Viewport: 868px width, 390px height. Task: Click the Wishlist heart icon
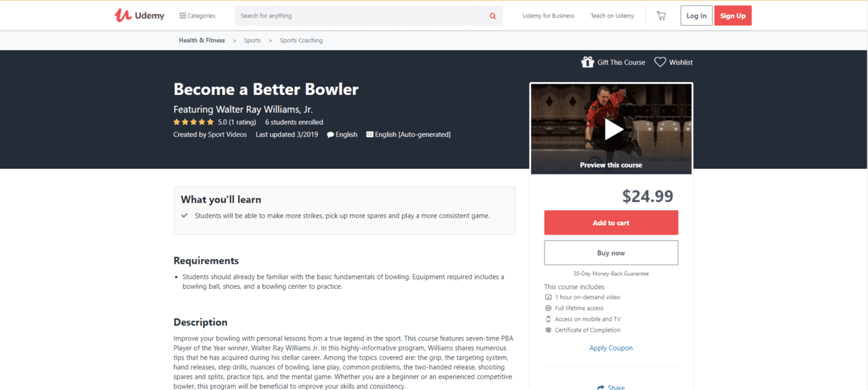coord(660,62)
